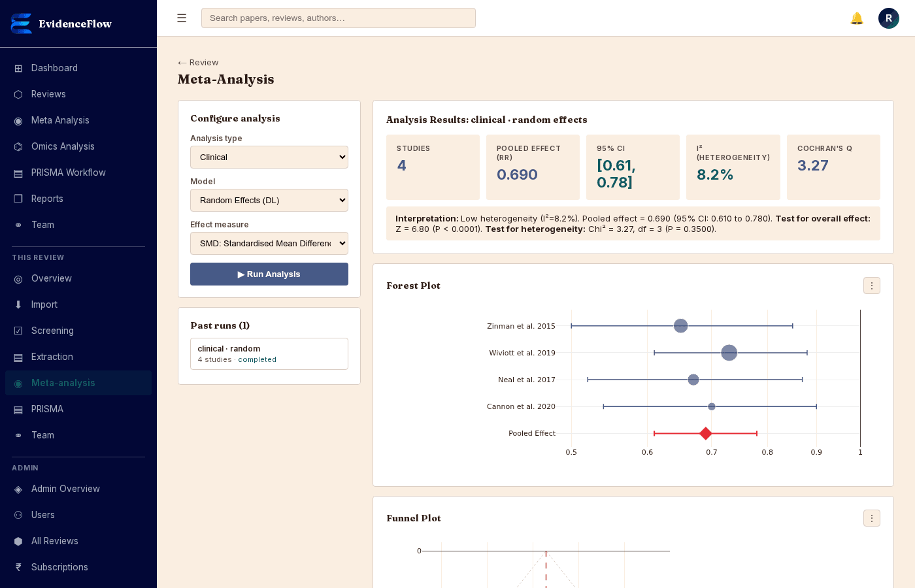
Task: Click the Omics Analysis sidebar icon
Action: pos(18,146)
